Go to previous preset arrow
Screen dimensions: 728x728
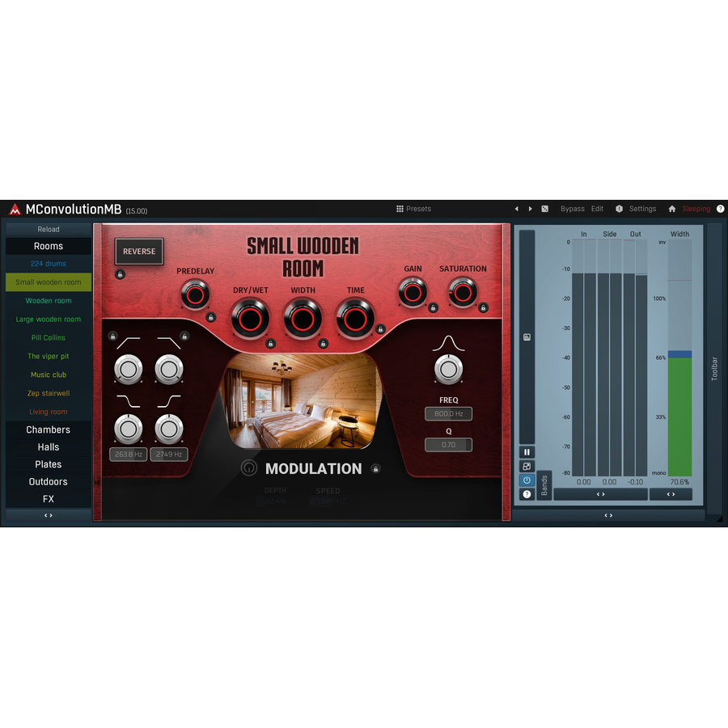tap(516, 209)
